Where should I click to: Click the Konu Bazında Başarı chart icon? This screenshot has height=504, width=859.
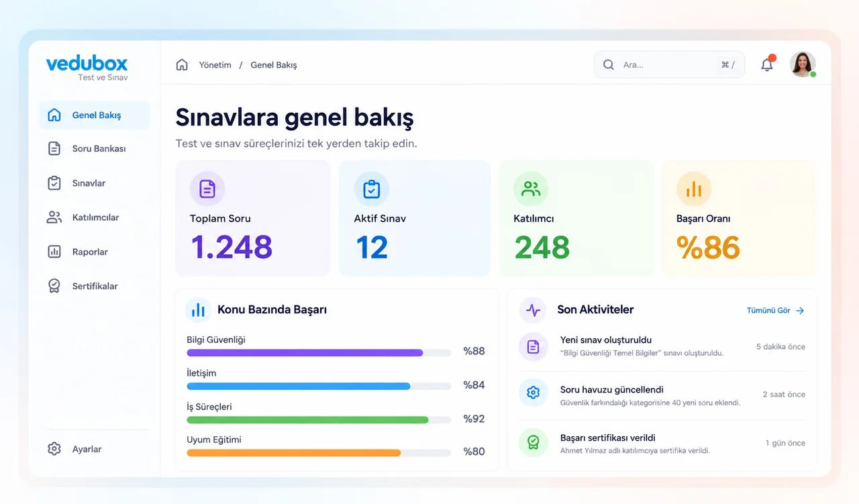198,310
